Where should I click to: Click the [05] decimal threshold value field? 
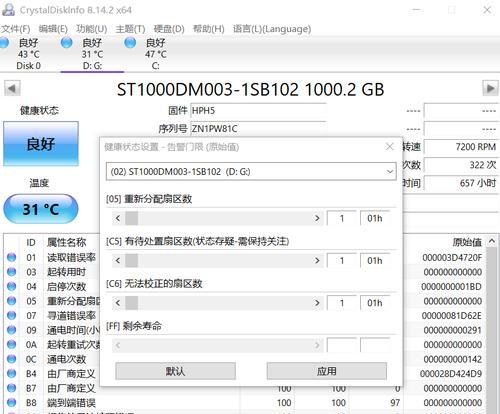pyautogui.click(x=342, y=218)
